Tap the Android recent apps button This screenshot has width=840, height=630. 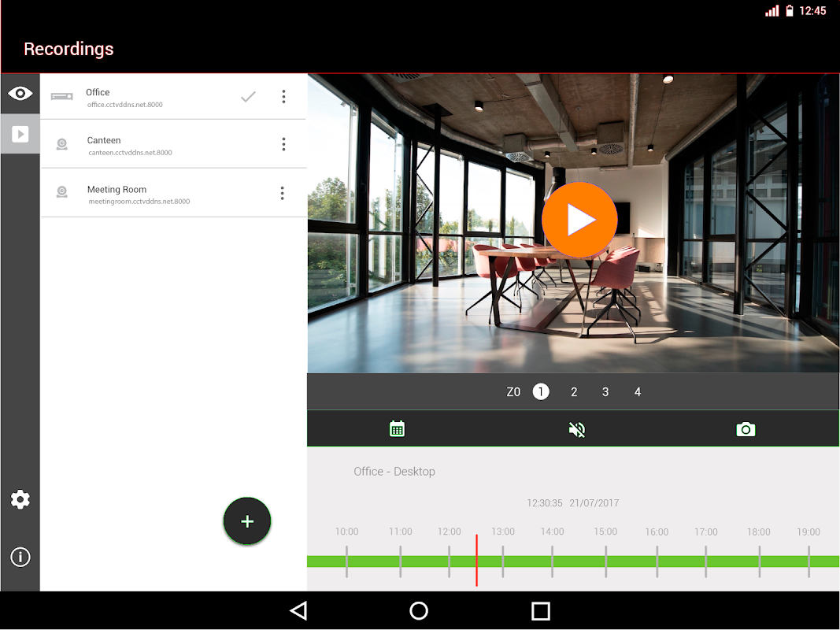click(x=541, y=611)
